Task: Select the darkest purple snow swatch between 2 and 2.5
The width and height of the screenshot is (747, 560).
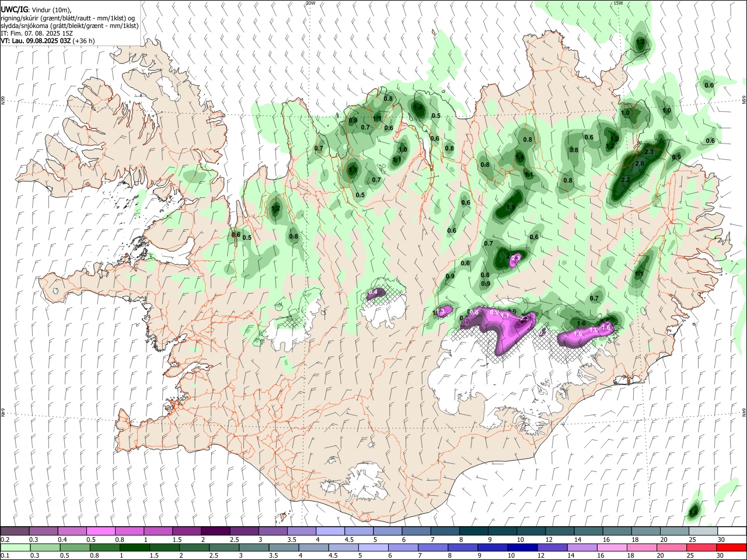Action: tap(215, 531)
